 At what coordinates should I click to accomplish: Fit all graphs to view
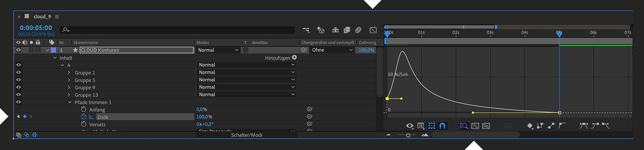click(486, 126)
